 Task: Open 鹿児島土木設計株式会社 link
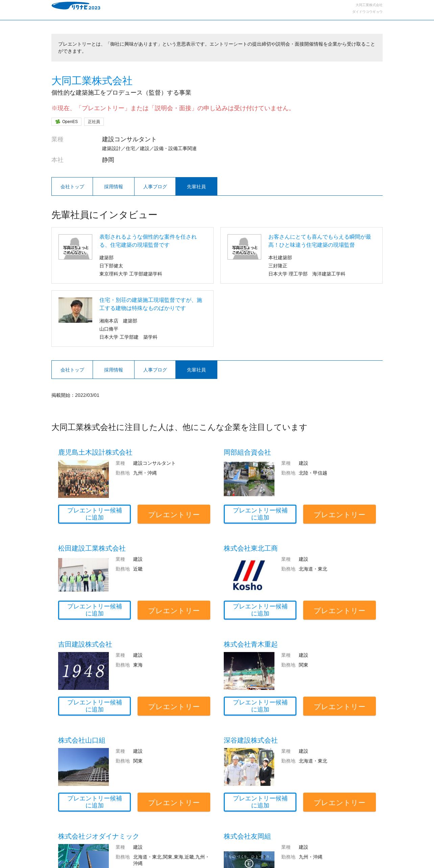tap(95, 452)
